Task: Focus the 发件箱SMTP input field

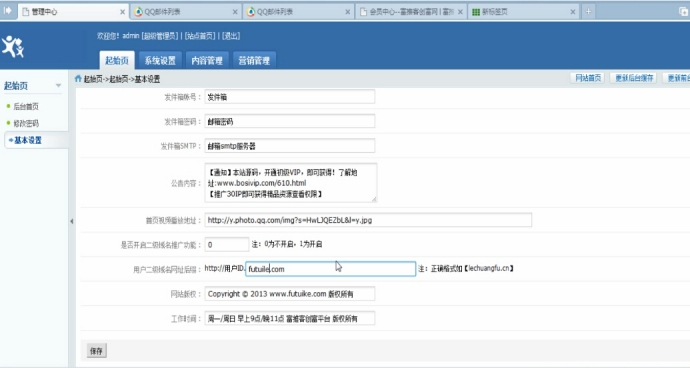Action: [x=290, y=146]
